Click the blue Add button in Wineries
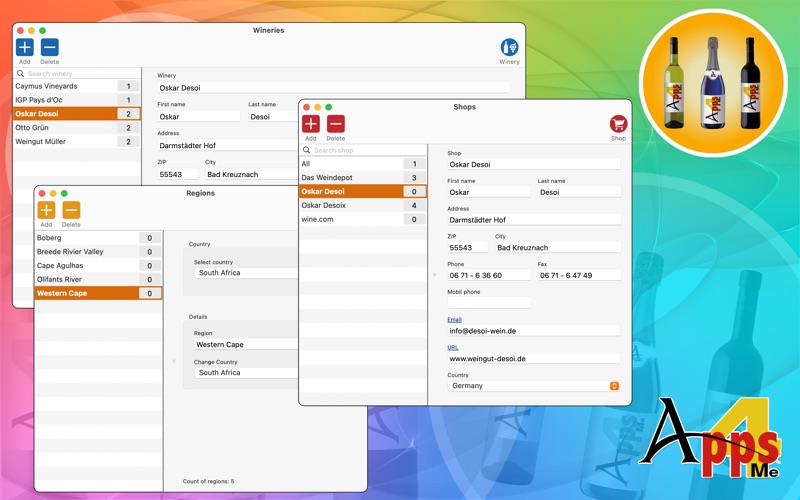The height and width of the screenshot is (500, 800). coord(25,47)
